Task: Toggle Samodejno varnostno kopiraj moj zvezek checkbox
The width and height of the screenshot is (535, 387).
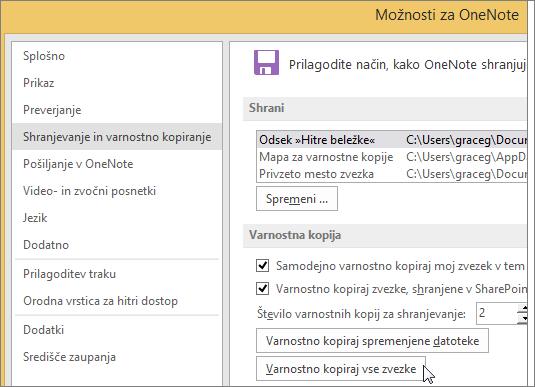Action: (262, 266)
